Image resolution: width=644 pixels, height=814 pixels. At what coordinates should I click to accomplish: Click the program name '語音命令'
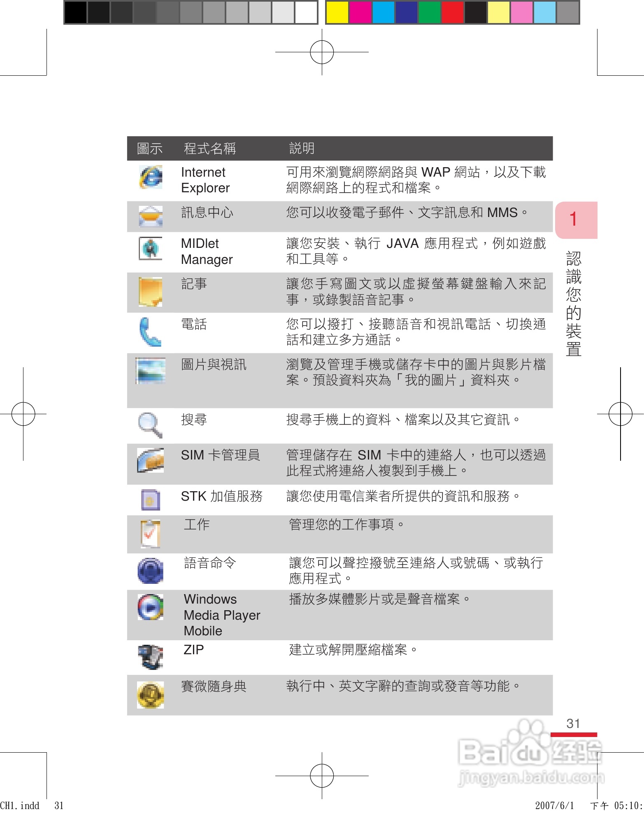(210, 562)
